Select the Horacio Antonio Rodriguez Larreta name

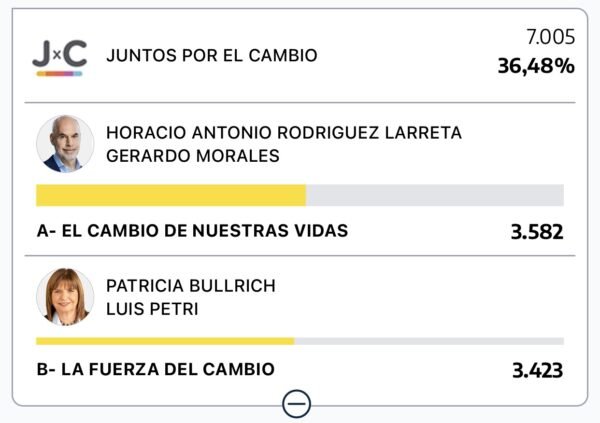click(284, 133)
